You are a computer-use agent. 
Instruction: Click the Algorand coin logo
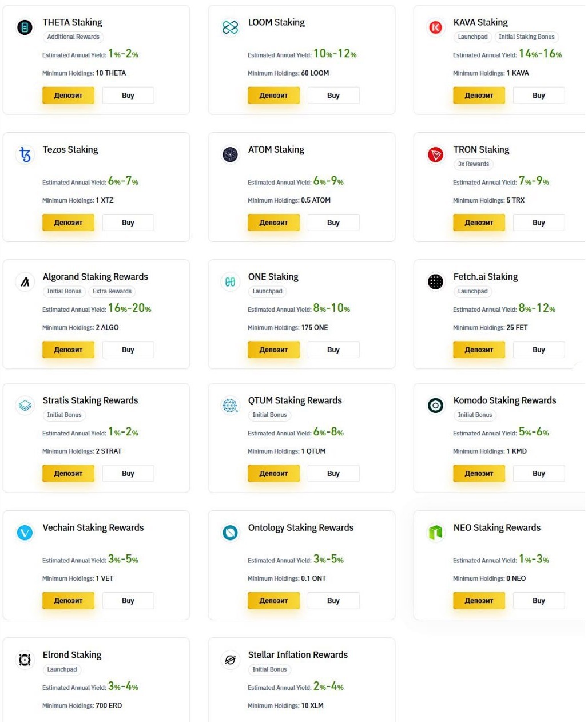pos(25,281)
